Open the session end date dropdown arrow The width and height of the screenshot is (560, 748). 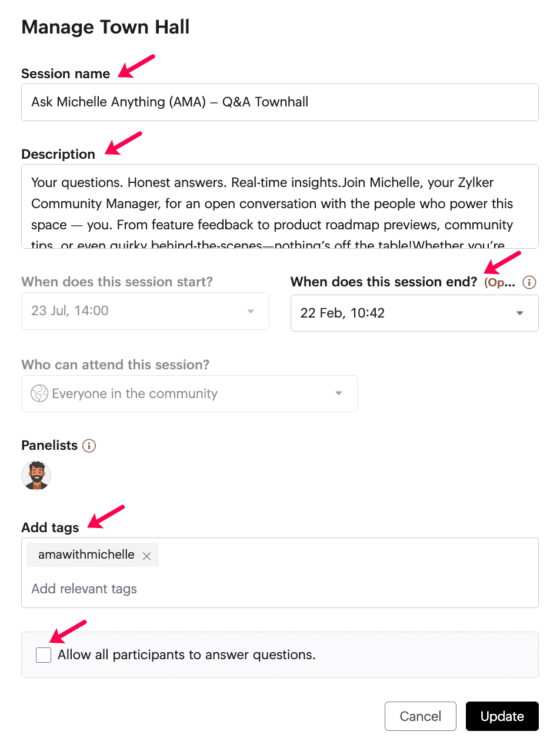pos(520,313)
